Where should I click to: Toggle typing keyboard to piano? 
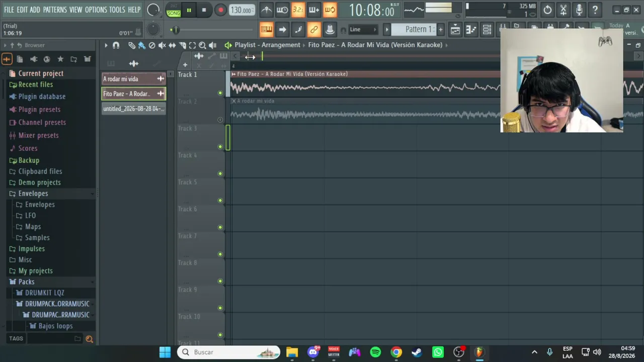(x=267, y=30)
